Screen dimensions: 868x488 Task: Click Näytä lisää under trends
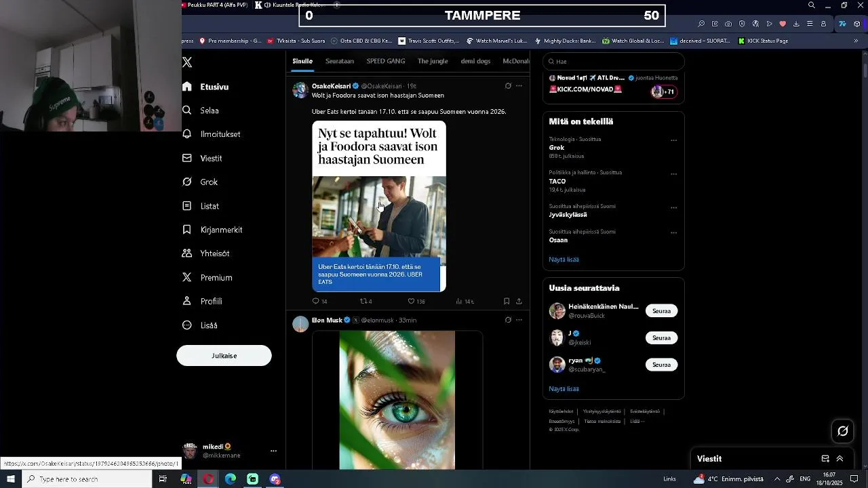[564, 260]
